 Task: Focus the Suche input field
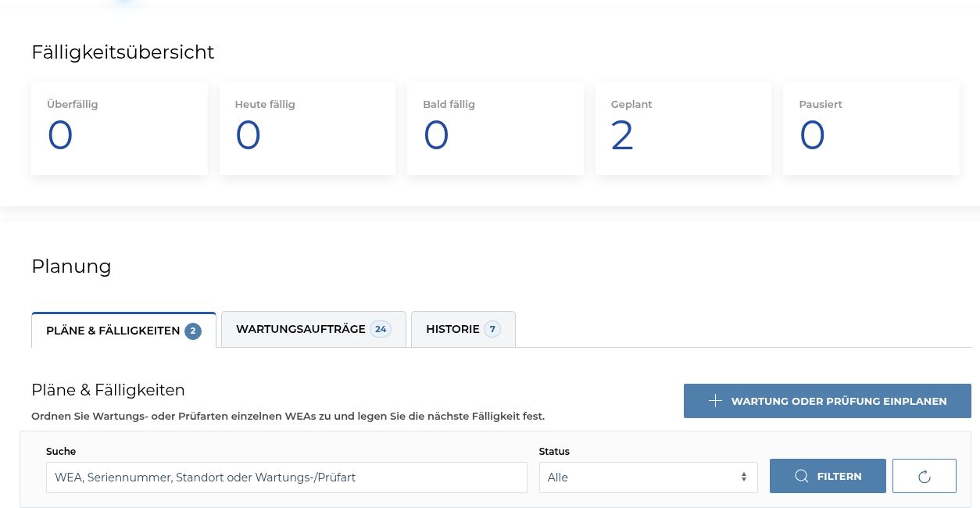287,478
